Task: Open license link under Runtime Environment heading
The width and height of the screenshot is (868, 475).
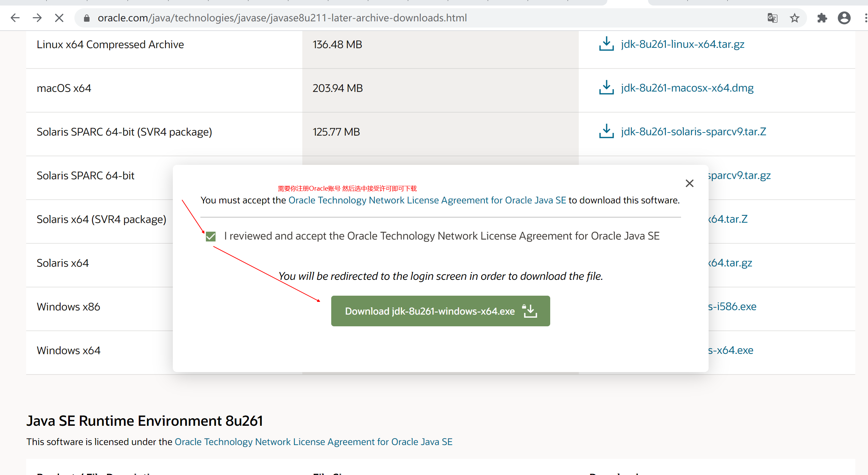Action: tap(313, 442)
